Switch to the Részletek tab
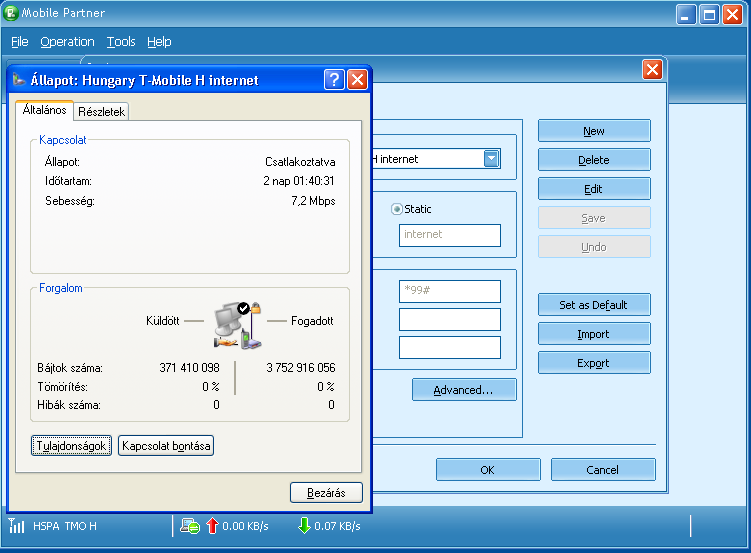The image size is (751, 553). coord(102,112)
